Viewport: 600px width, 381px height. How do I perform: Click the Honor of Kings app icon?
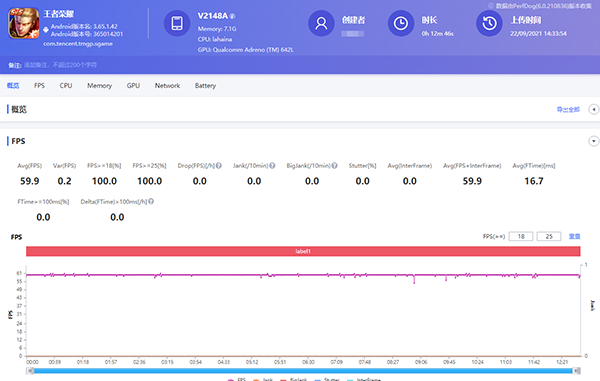tap(24, 23)
